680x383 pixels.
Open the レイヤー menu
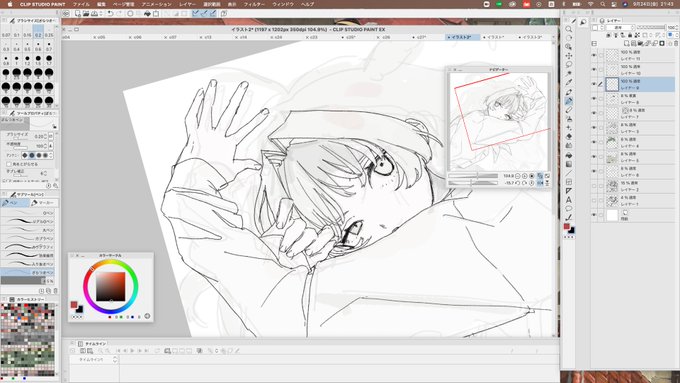coord(187,4)
